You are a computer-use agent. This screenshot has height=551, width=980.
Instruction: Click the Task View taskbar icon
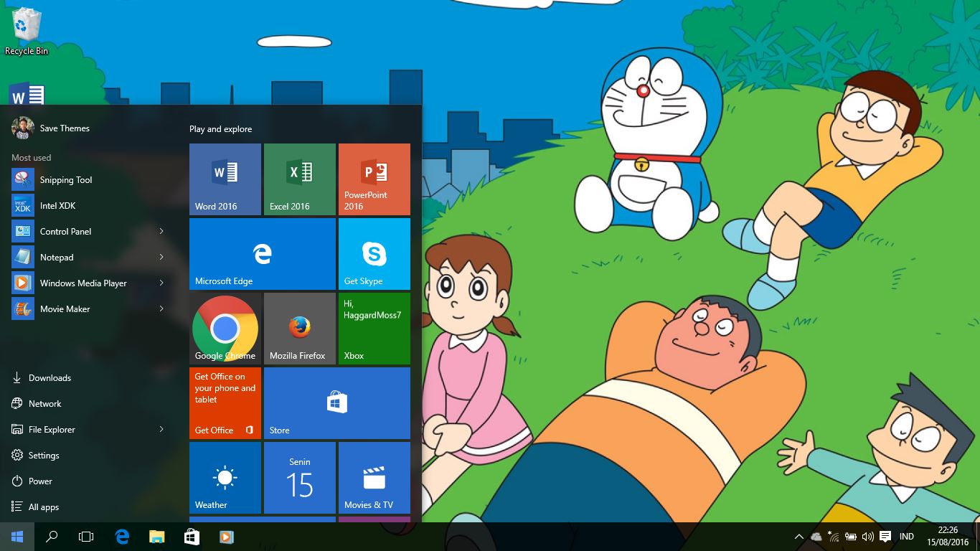86,537
